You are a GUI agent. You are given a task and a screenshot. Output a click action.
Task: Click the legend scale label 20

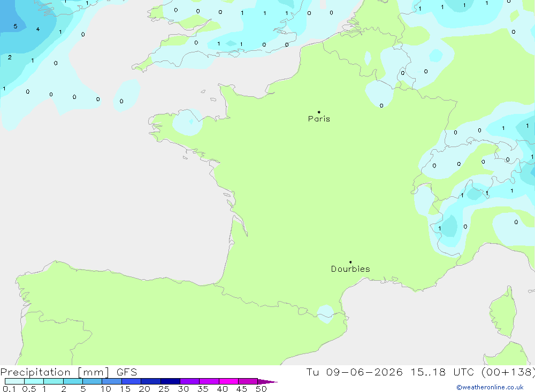pos(144,389)
